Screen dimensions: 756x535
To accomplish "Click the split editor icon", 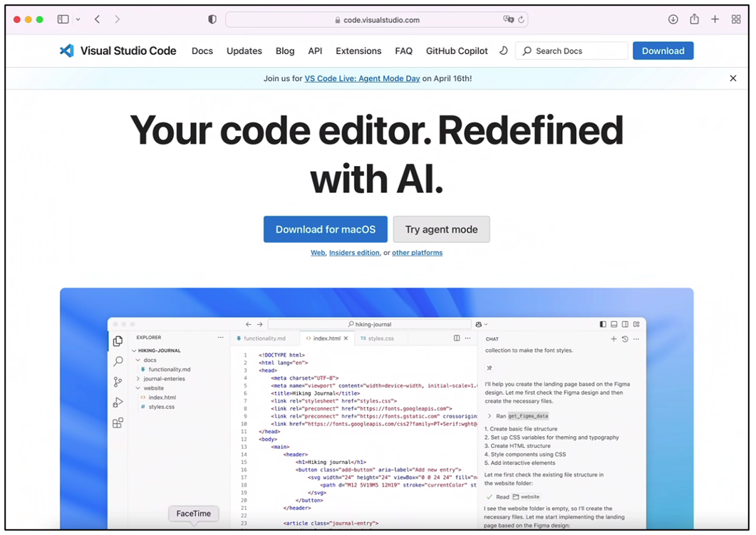I will tap(457, 338).
